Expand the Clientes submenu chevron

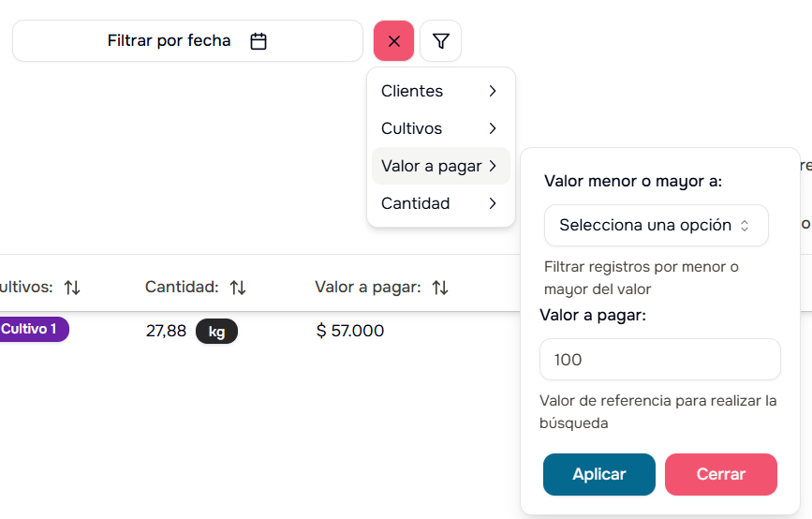click(493, 91)
